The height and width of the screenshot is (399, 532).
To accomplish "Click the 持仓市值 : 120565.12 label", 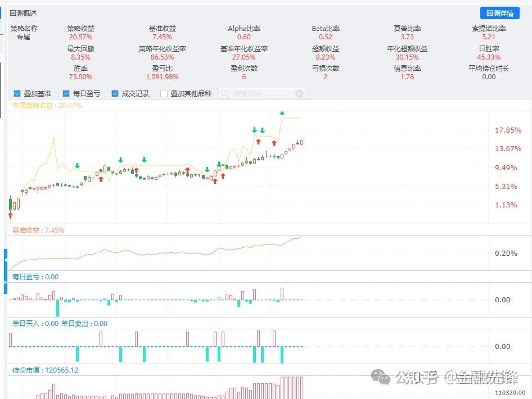I will (44, 370).
